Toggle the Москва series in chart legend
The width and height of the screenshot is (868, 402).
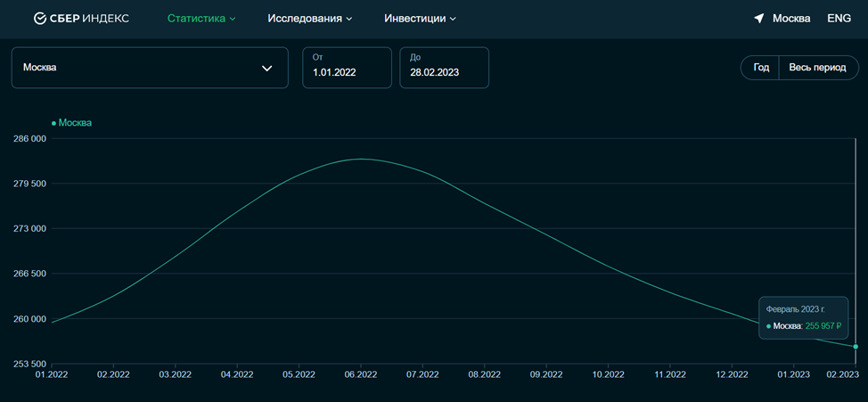tap(72, 123)
